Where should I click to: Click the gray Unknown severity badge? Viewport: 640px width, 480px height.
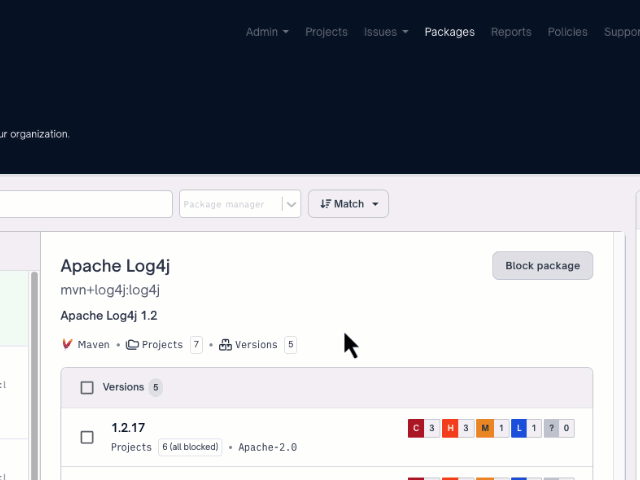pyautogui.click(x=551, y=428)
